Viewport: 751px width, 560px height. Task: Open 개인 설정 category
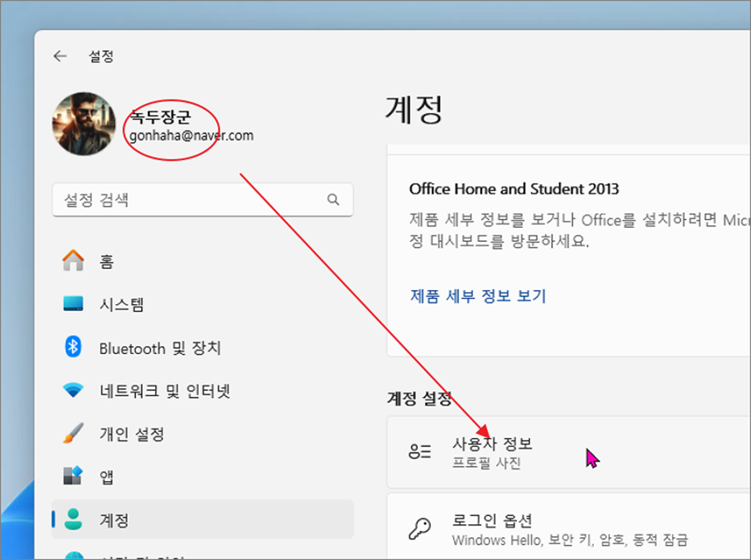tap(203, 433)
